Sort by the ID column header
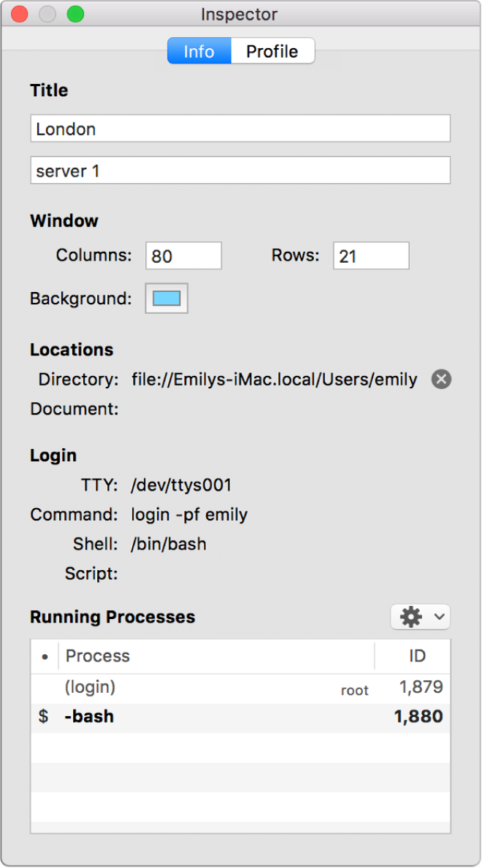This screenshot has width=482, height=868. click(416, 656)
